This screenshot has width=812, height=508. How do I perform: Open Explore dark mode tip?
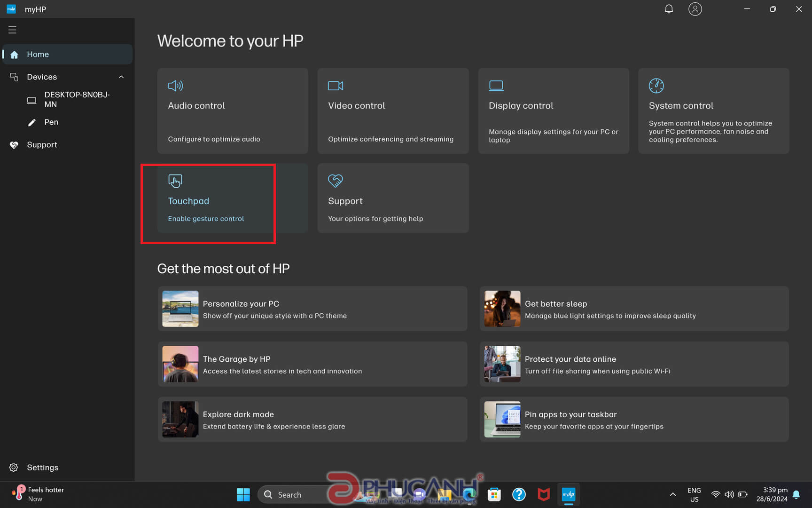point(312,419)
